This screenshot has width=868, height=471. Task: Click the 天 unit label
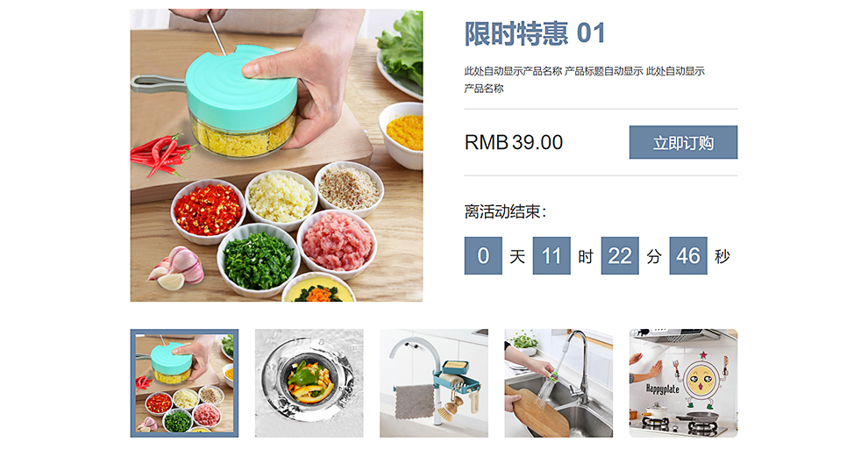point(517,256)
